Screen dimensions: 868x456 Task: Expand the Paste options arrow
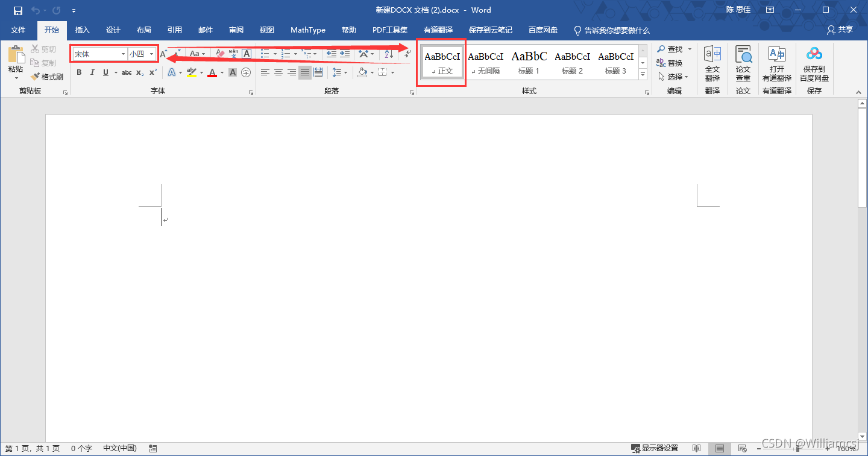tap(16, 78)
